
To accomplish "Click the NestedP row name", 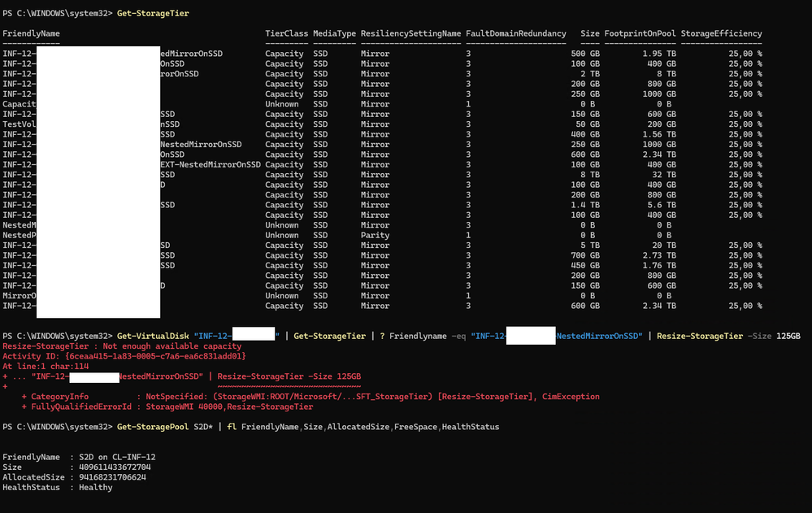I will coord(20,235).
